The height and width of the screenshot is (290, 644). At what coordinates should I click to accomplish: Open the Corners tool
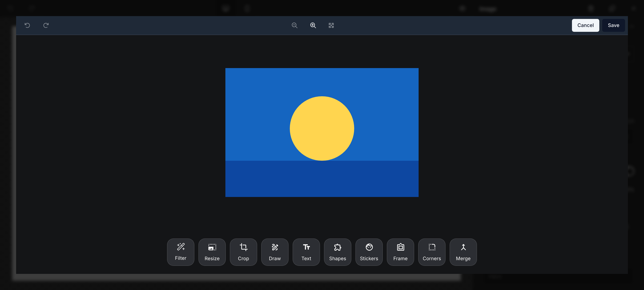432,252
